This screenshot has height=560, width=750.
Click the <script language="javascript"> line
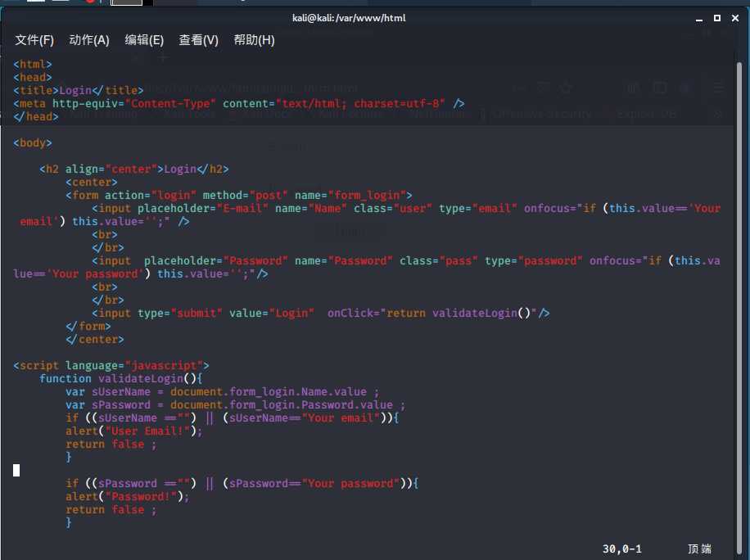[x=111, y=365]
